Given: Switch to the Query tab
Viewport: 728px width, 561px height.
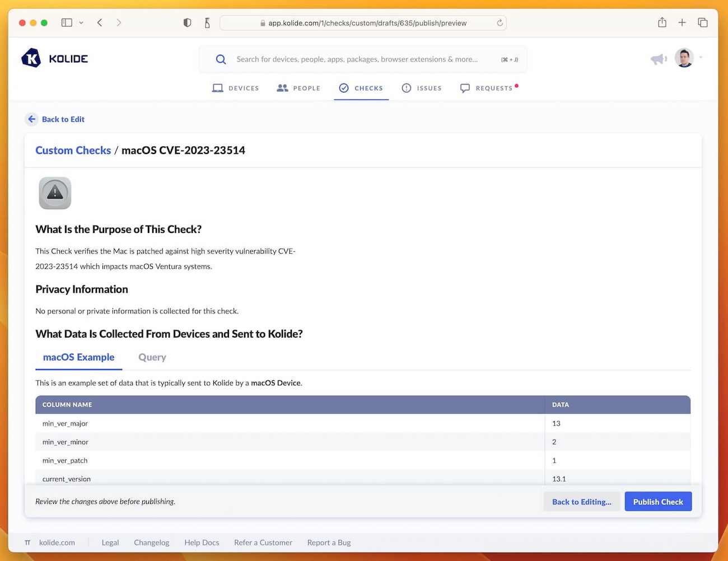Looking at the screenshot, I should point(152,357).
